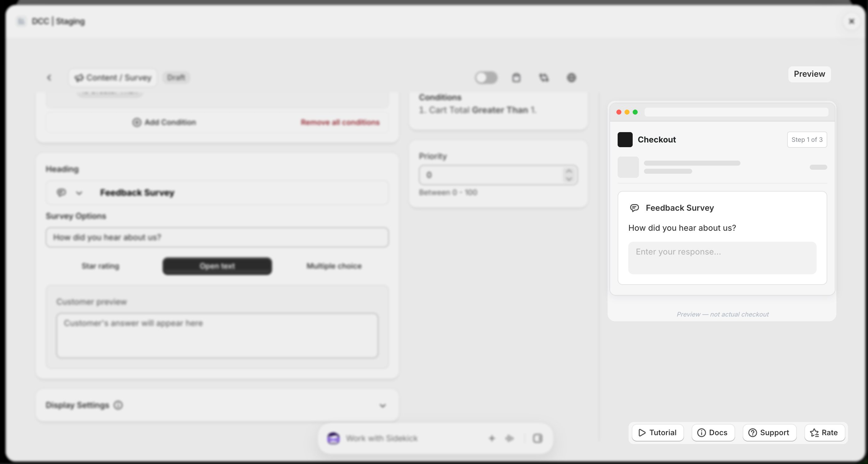Click the Cart Total Greater Than condition text
This screenshot has width=868, height=464.
[478, 110]
